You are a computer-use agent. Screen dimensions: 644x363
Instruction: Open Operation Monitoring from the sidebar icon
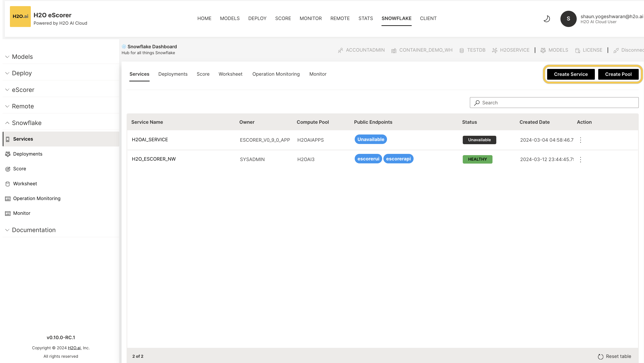(x=8, y=198)
